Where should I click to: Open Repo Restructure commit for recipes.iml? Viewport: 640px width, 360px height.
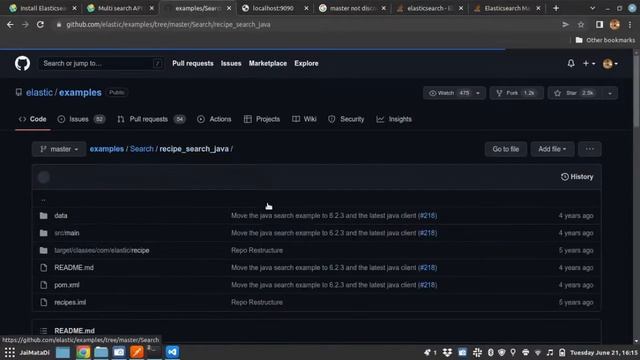click(x=257, y=302)
